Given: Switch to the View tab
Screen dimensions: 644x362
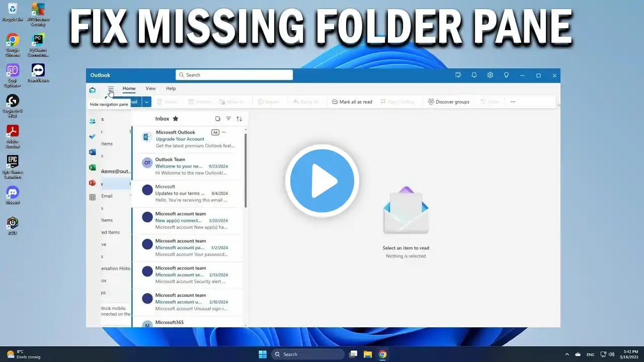Looking at the screenshot, I should pyautogui.click(x=150, y=88).
